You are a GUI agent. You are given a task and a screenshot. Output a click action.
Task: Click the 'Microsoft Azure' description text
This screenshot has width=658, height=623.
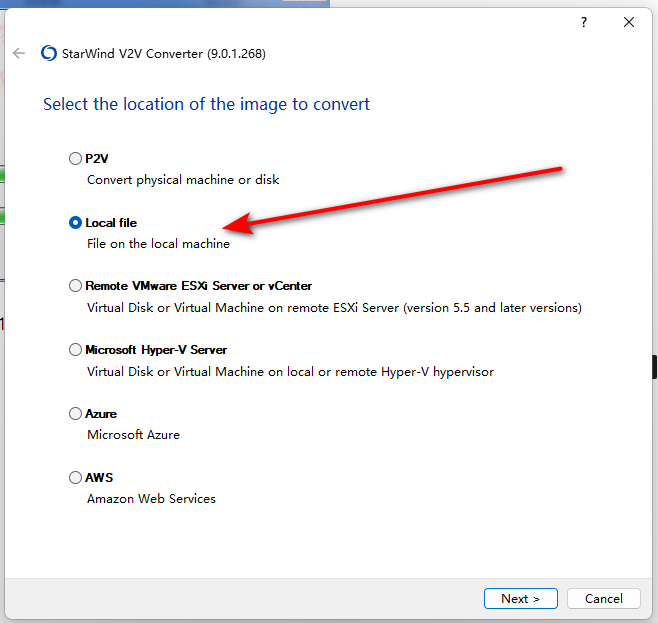tap(133, 435)
